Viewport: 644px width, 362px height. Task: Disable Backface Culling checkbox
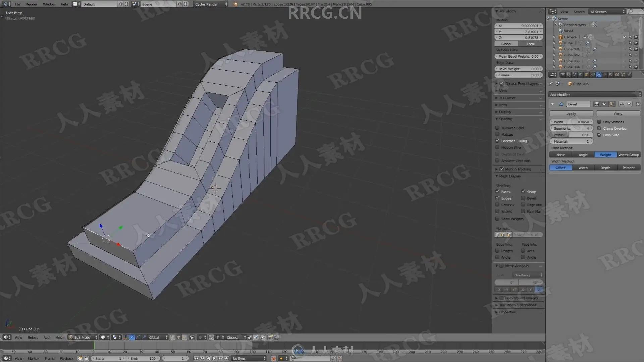pos(497,141)
